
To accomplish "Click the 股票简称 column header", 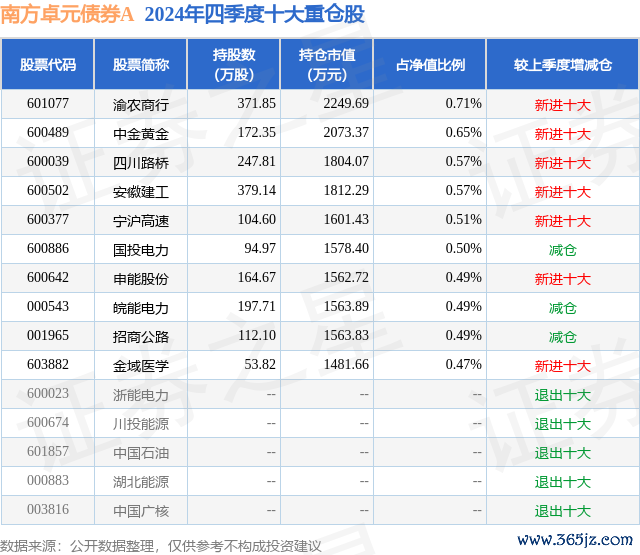I will (x=141, y=64).
